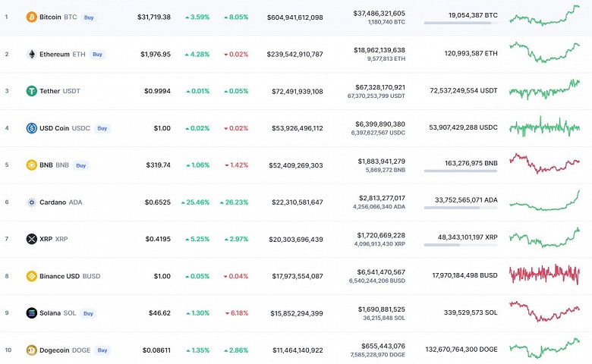Image resolution: width=592 pixels, height=364 pixels.
Task: Click the BNB yellow logo icon
Action: click(x=31, y=165)
